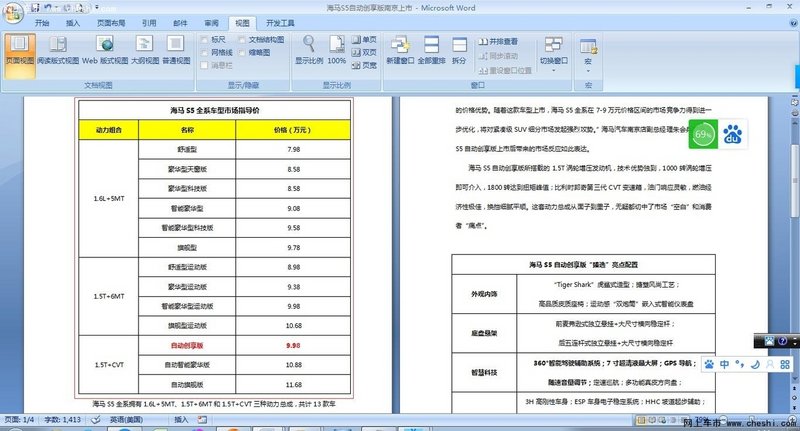Open a 新建窗口 new window
The height and width of the screenshot is (431, 800).
click(x=400, y=50)
